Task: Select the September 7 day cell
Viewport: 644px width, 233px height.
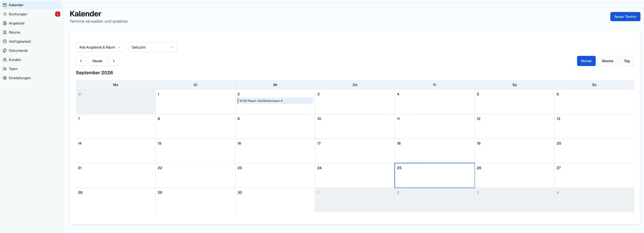Action: (116, 126)
